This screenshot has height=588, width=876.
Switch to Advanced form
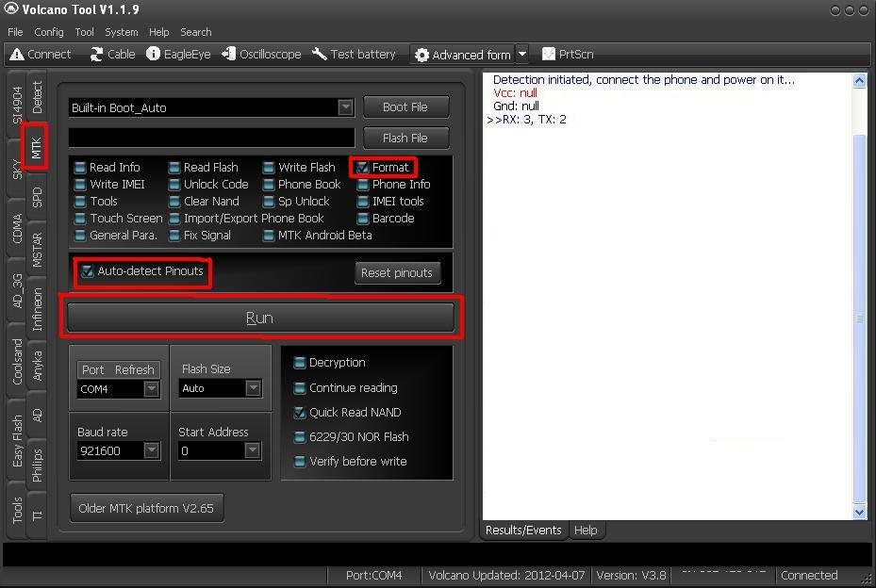click(x=463, y=55)
